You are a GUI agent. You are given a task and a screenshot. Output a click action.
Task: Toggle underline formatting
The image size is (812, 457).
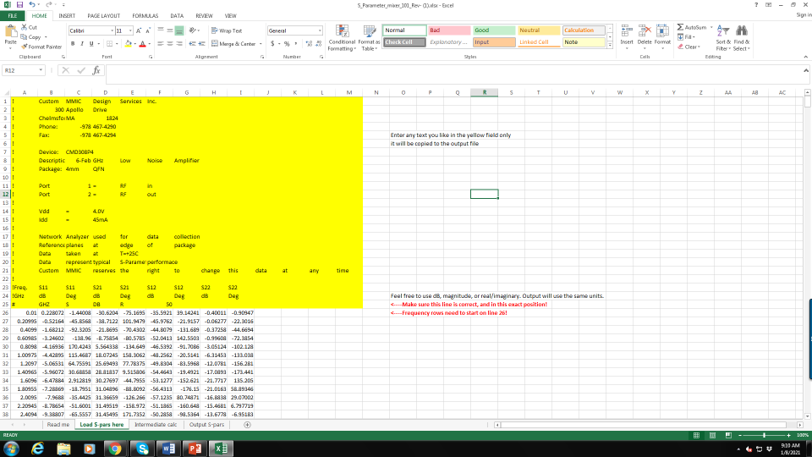click(x=91, y=44)
